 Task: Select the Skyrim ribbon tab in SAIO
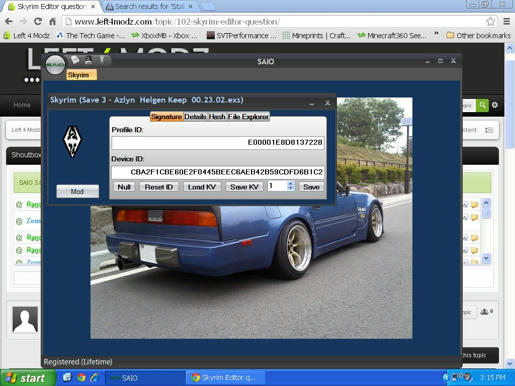81,75
